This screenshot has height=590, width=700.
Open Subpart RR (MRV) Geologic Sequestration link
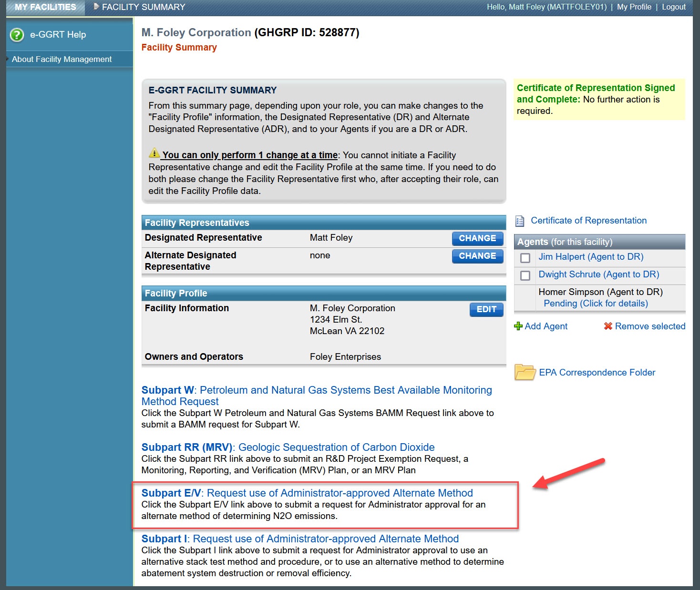click(288, 447)
